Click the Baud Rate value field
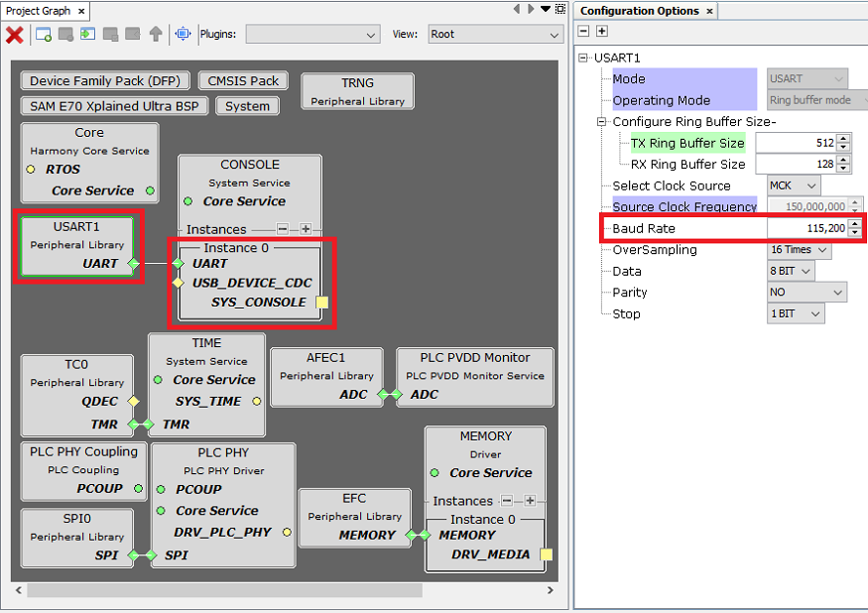This screenshot has height=613, width=868. pyautogui.click(x=806, y=229)
